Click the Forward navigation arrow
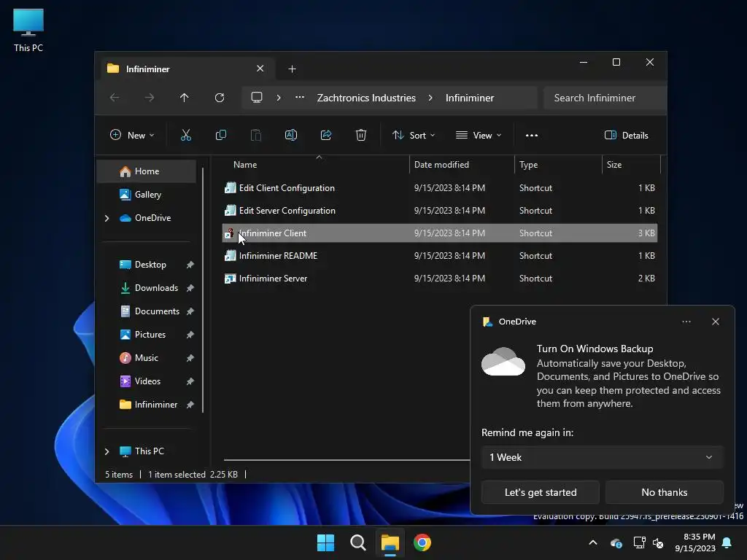This screenshot has width=747, height=560. tap(150, 98)
